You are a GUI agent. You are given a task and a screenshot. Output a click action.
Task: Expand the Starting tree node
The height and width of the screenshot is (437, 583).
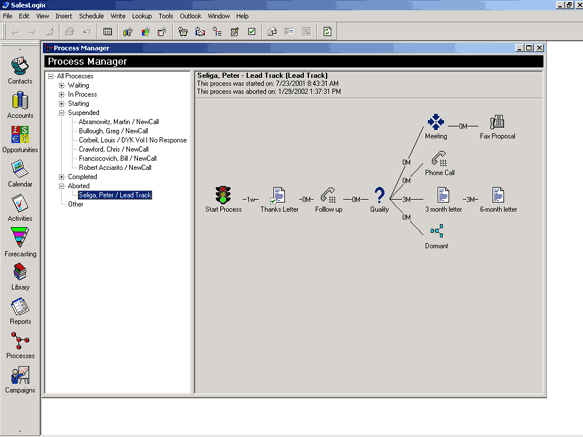coord(61,103)
